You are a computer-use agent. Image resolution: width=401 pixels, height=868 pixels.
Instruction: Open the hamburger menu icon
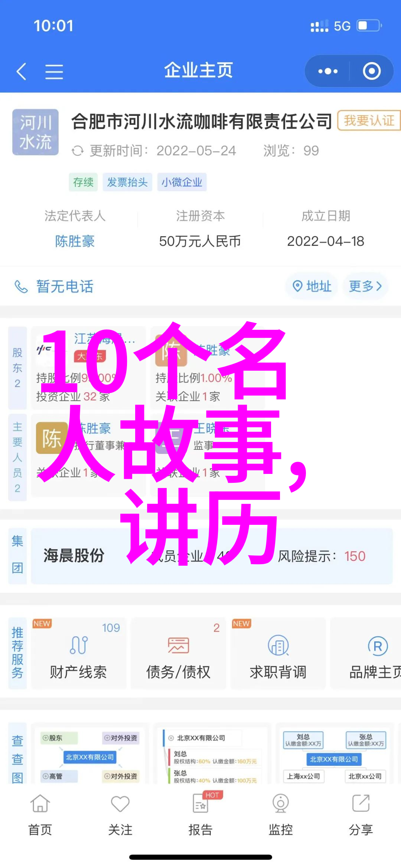tap(54, 71)
